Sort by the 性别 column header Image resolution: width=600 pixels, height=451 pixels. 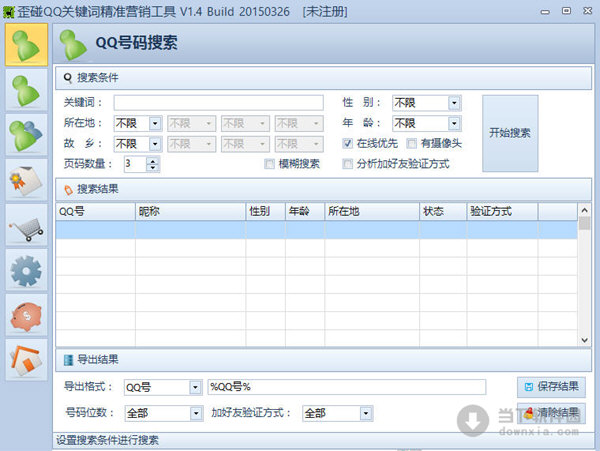click(x=266, y=211)
